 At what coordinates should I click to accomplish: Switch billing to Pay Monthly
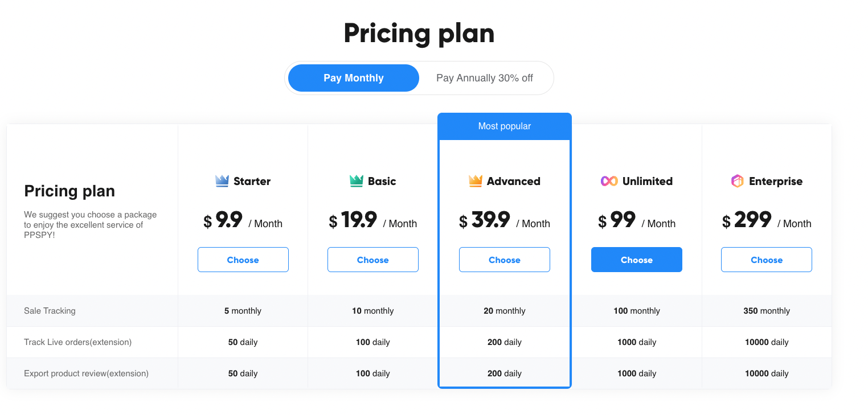pyautogui.click(x=353, y=78)
